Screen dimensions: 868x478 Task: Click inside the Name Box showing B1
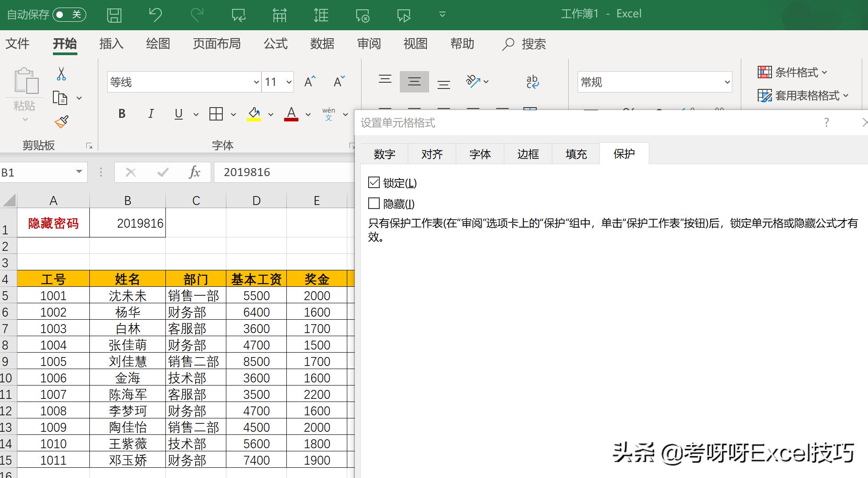coord(36,173)
